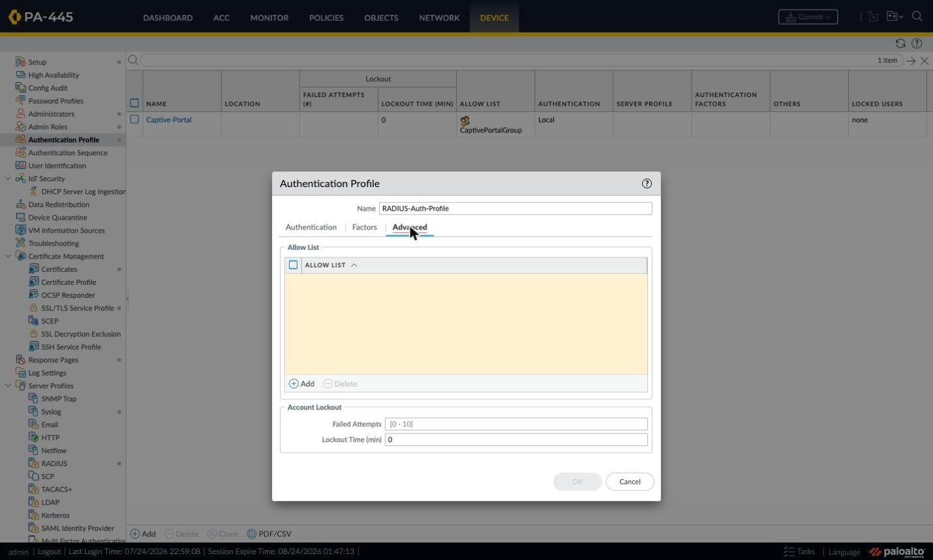
Task: Open the configuration save menu icon
Action: click(x=895, y=17)
